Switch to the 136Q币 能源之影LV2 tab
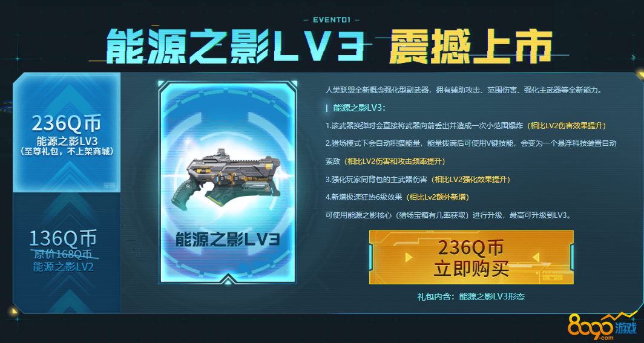 pos(67,252)
